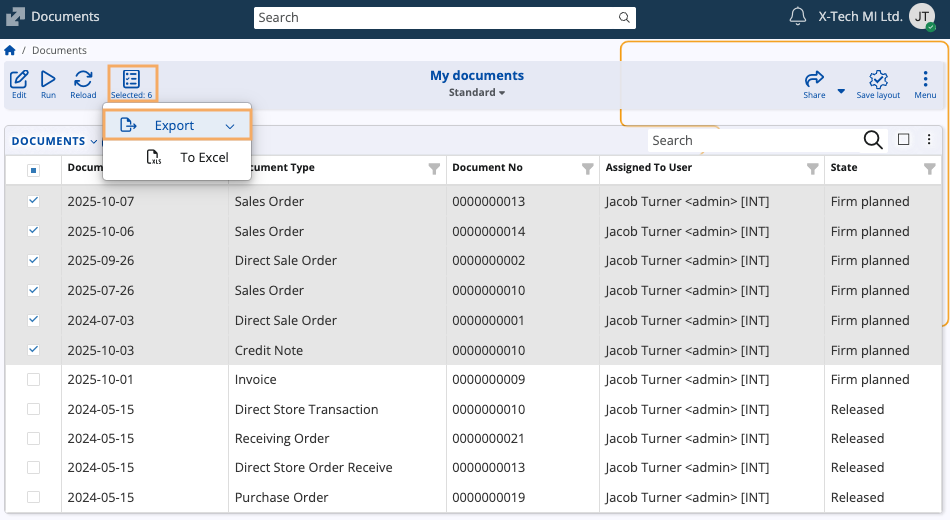Open the JT user avatar
950x520 pixels.
(922, 17)
